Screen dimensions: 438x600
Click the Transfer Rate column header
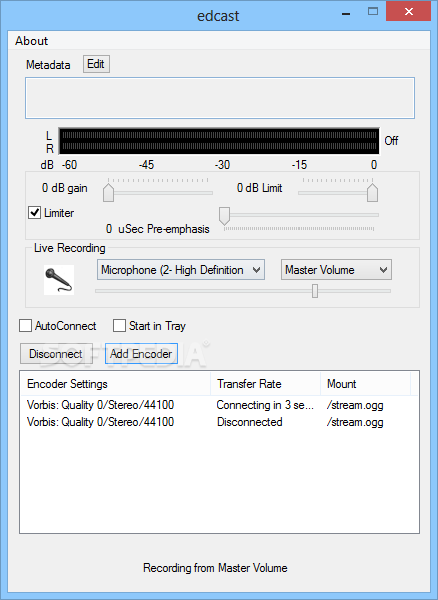coord(265,384)
